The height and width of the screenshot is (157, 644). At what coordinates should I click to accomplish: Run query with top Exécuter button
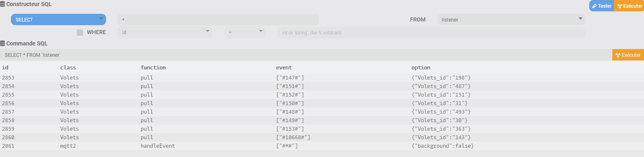(629, 6)
